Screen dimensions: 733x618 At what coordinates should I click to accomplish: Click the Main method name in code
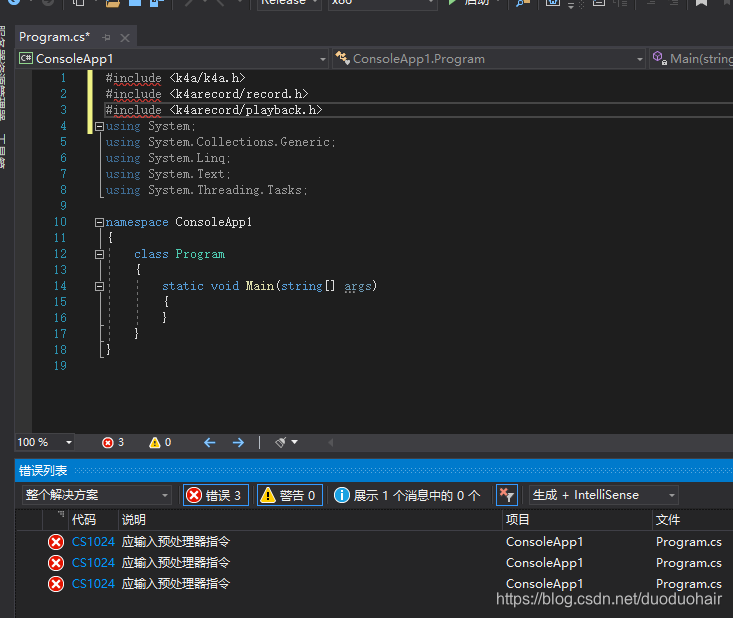click(x=260, y=286)
